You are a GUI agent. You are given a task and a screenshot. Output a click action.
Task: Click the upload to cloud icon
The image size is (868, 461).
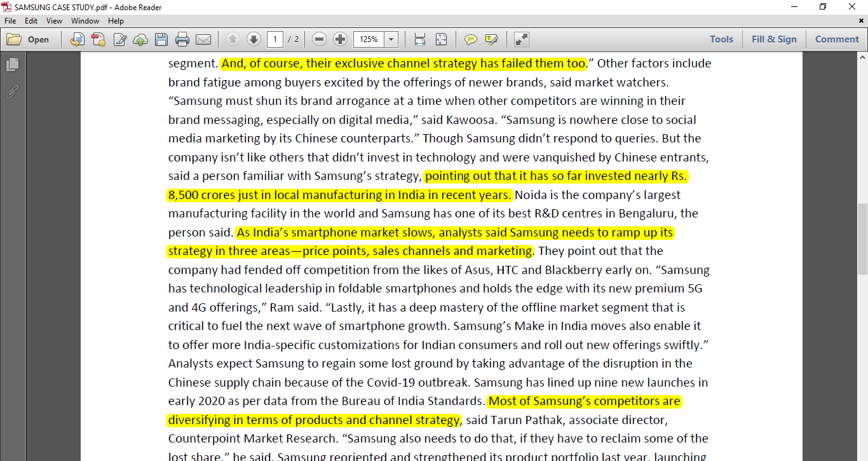140,39
